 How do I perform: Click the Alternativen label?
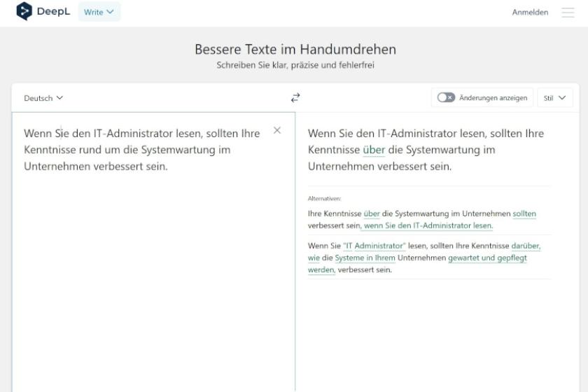(x=324, y=198)
